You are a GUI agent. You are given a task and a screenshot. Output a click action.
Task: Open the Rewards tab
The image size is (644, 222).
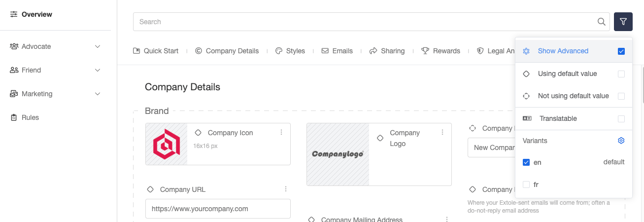pyautogui.click(x=441, y=51)
